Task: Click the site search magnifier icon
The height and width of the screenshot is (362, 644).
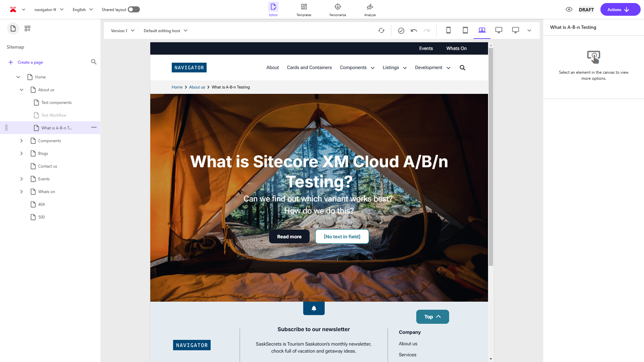Action: click(463, 68)
